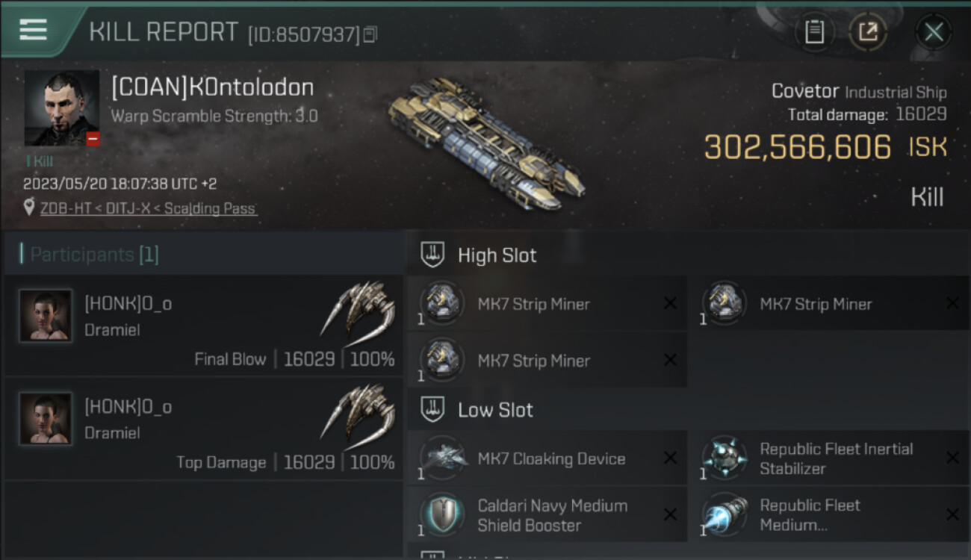The height and width of the screenshot is (560, 971).
Task: Select the Final Blow participant portrait
Action: (x=46, y=316)
